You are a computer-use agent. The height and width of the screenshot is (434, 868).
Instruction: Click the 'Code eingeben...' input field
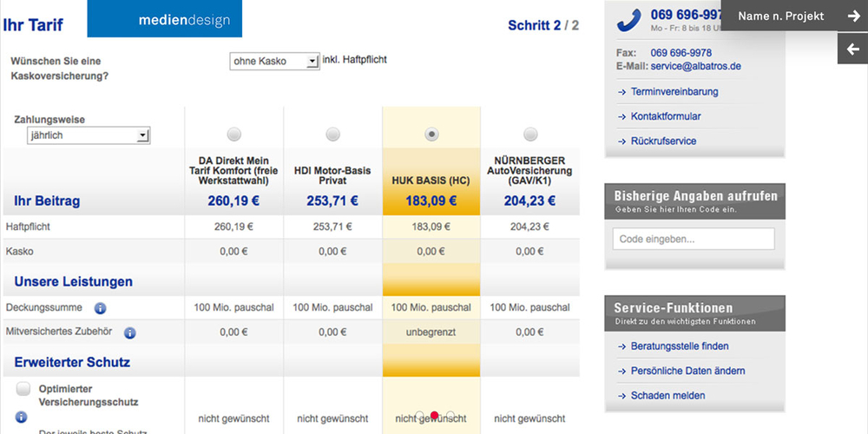[694, 240]
